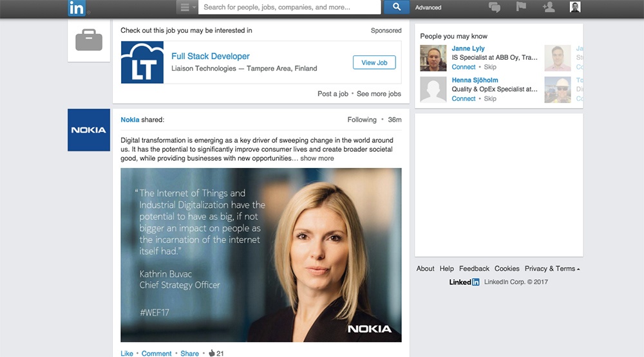Open the search category dropdown
This screenshot has height=357, width=644.
(x=187, y=7)
